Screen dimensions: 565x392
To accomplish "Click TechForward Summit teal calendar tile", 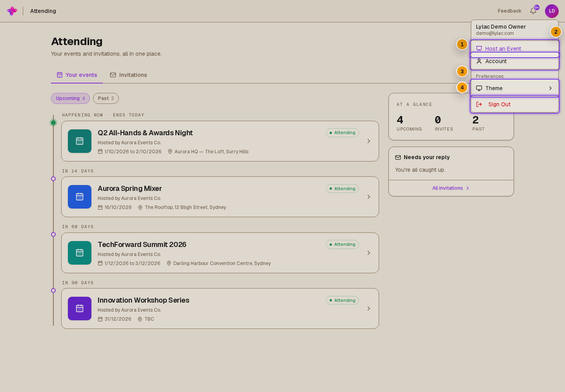I will (x=80, y=253).
